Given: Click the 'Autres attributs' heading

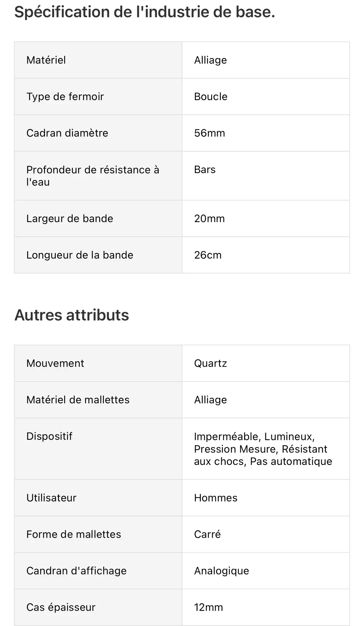Looking at the screenshot, I should 72,315.
